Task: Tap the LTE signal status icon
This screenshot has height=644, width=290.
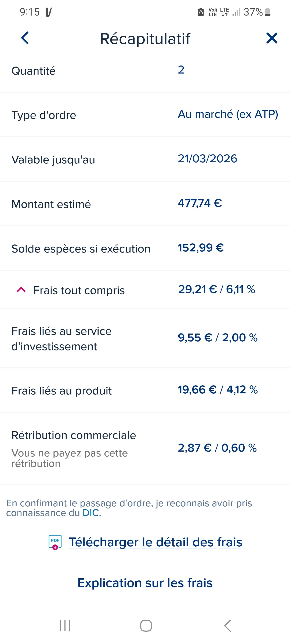Action: click(224, 12)
